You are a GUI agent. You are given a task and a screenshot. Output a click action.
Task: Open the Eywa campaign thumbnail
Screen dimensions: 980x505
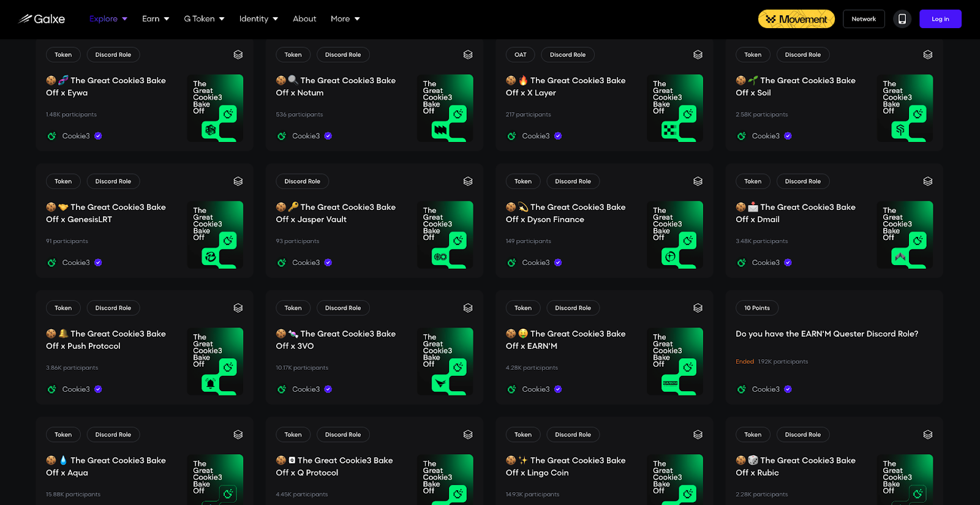[x=215, y=108]
